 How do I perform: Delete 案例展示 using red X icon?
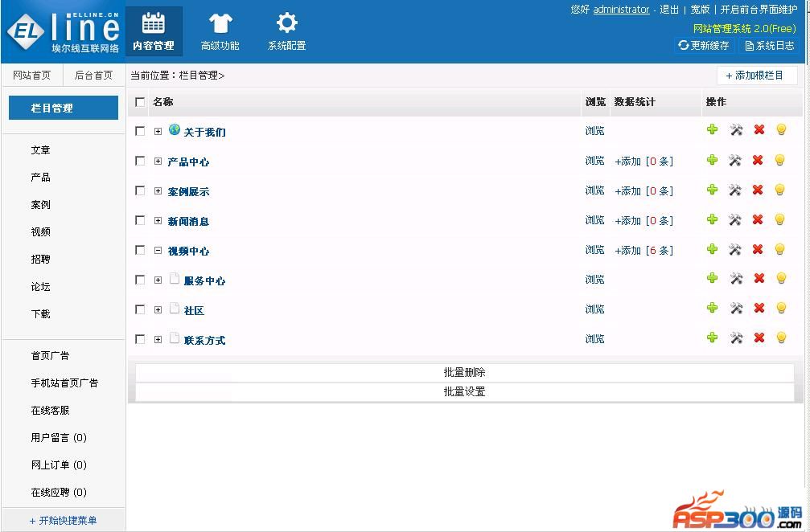coord(757,190)
